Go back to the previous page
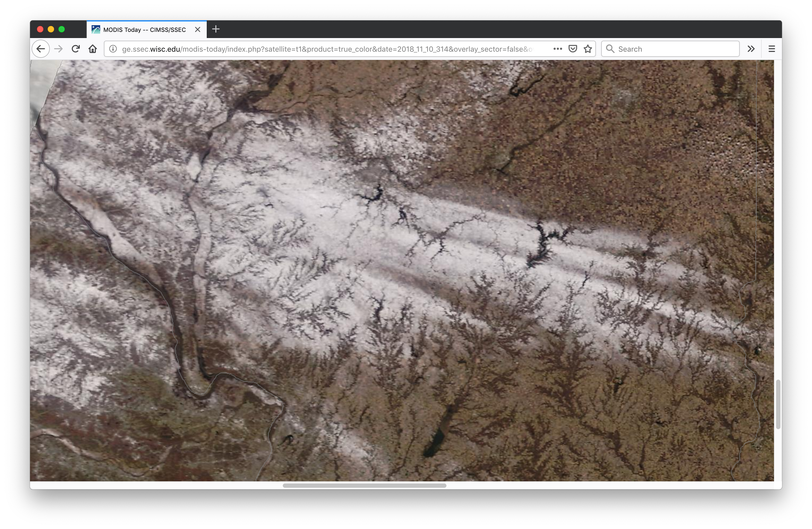This screenshot has height=529, width=812. 41,49
